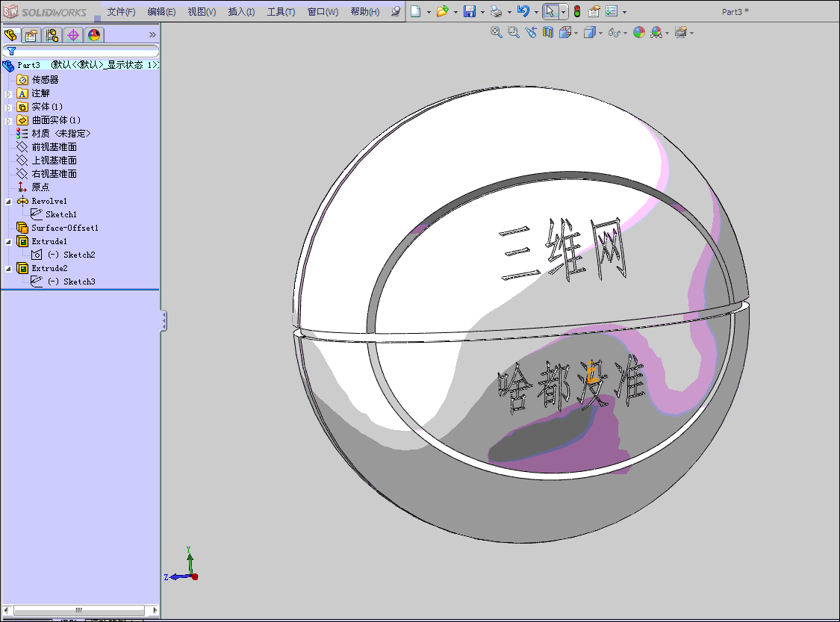
Task: Activate the Select cursor tool
Action: coord(550,11)
